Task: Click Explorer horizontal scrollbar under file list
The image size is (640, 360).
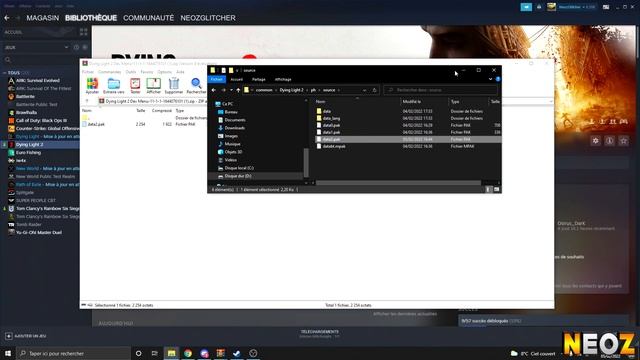Action: [398, 183]
